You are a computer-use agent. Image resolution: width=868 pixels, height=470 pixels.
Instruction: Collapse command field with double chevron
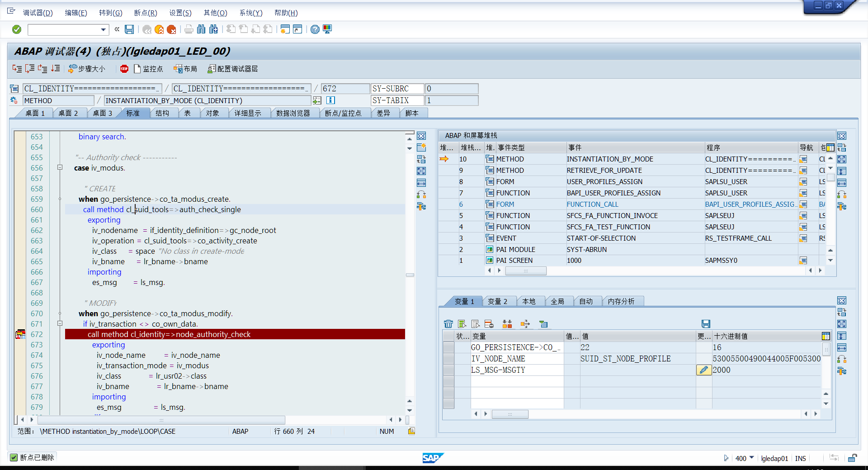[x=117, y=29]
